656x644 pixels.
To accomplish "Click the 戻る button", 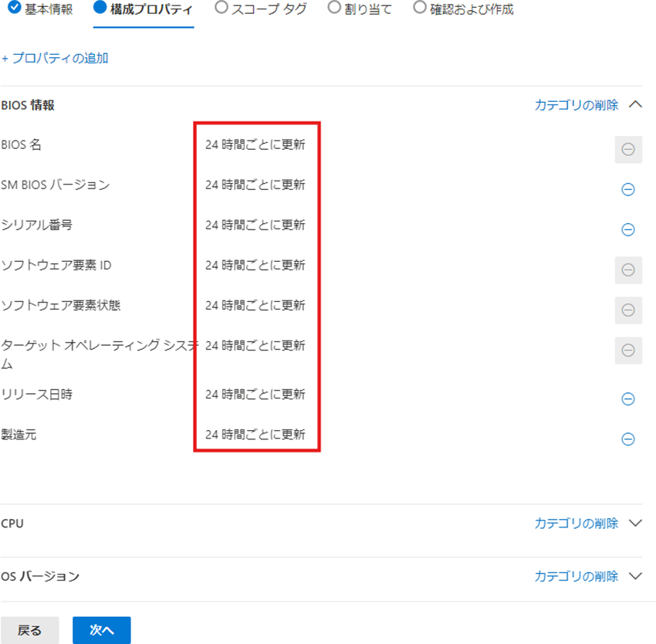I will (29, 630).
